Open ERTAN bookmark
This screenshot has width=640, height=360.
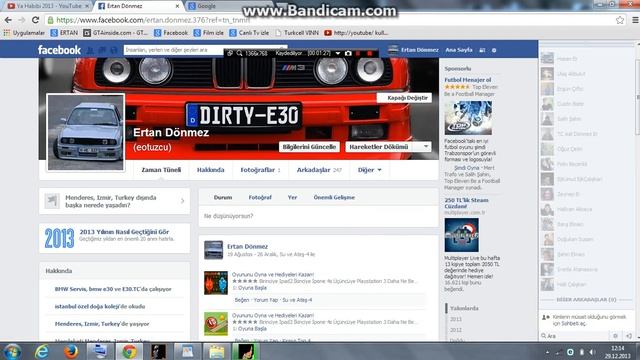coord(64,33)
